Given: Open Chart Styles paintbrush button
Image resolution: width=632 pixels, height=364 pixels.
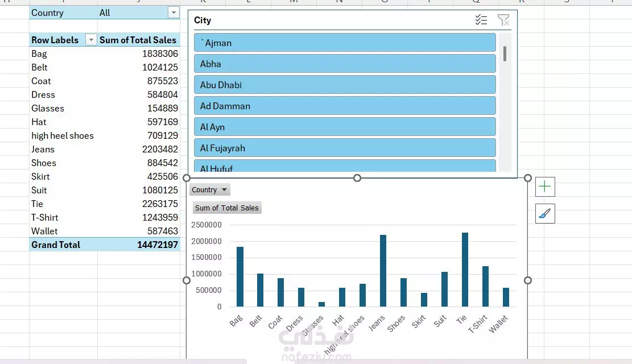Looking at the screenshot, I should coord(545,214).
